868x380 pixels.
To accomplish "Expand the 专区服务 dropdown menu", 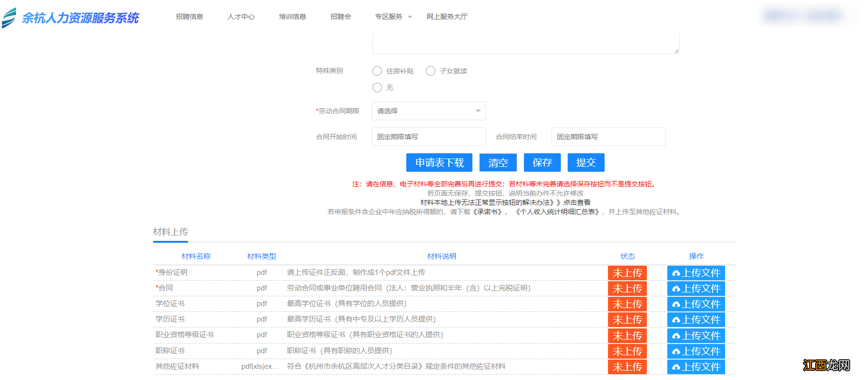I will 393,17.
